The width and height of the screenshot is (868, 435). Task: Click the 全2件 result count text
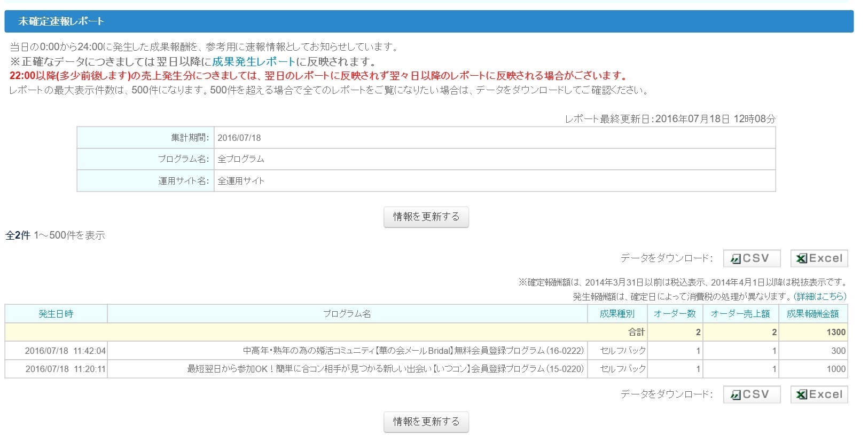click(x=18, y=235)
